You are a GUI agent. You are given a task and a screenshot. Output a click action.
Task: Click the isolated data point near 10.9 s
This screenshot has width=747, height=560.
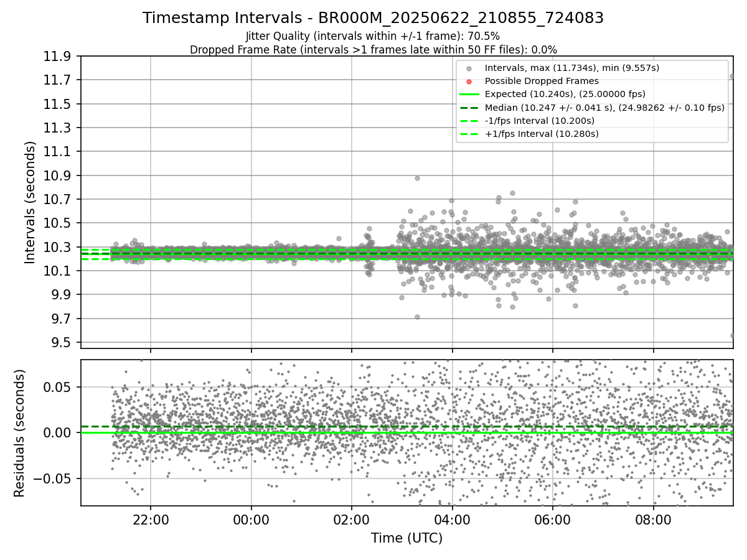pos(417,178)
